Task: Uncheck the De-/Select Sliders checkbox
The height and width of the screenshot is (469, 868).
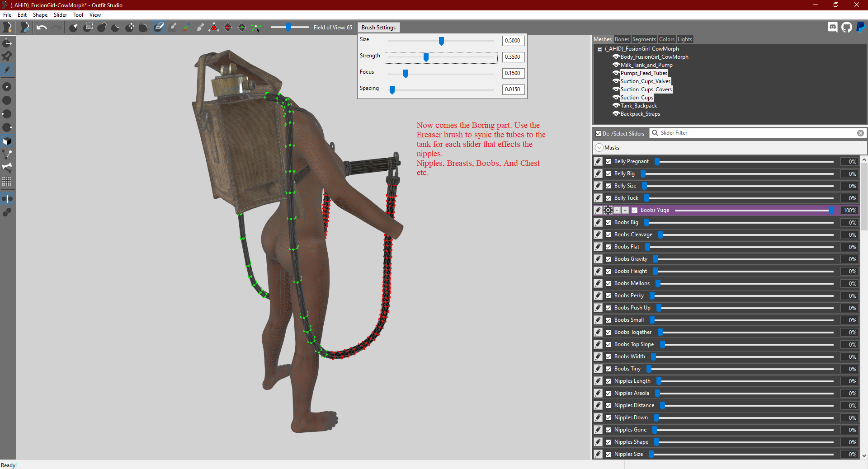Action: coord(598,134)
